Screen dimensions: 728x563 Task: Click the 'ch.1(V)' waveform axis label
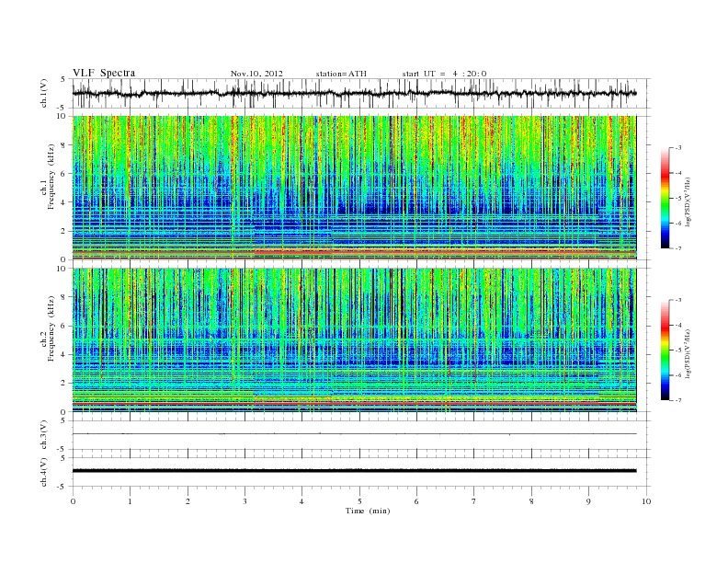pyautogui.click(x=44, y=95)
